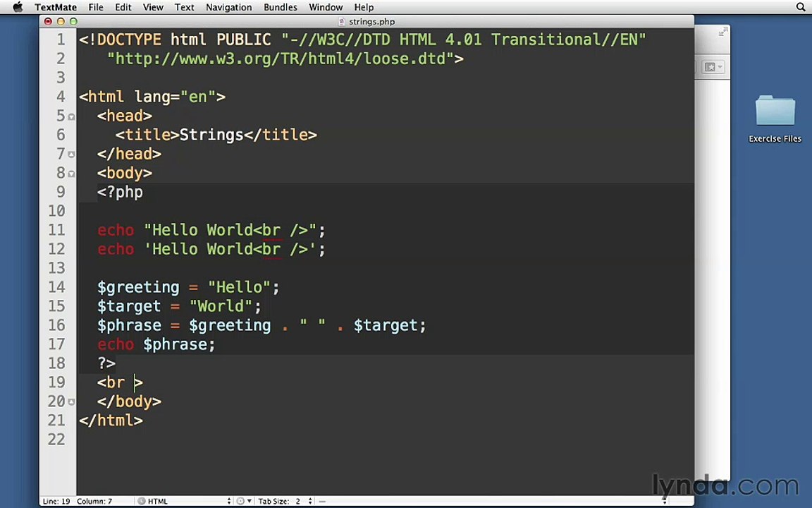Screen dimensions: 812x508
Task: Collapse the fold marker on line 5
Action: tap(71, 116)
